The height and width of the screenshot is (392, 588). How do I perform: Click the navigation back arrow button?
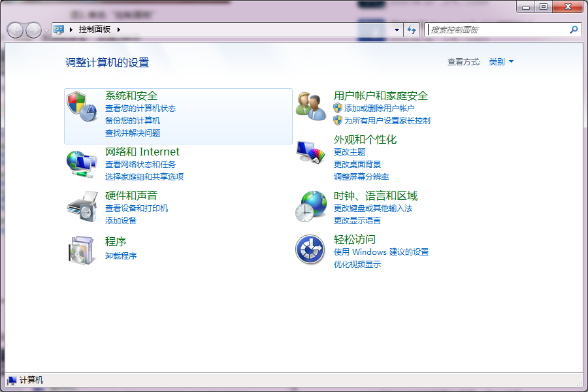click(x=14, y=29)
